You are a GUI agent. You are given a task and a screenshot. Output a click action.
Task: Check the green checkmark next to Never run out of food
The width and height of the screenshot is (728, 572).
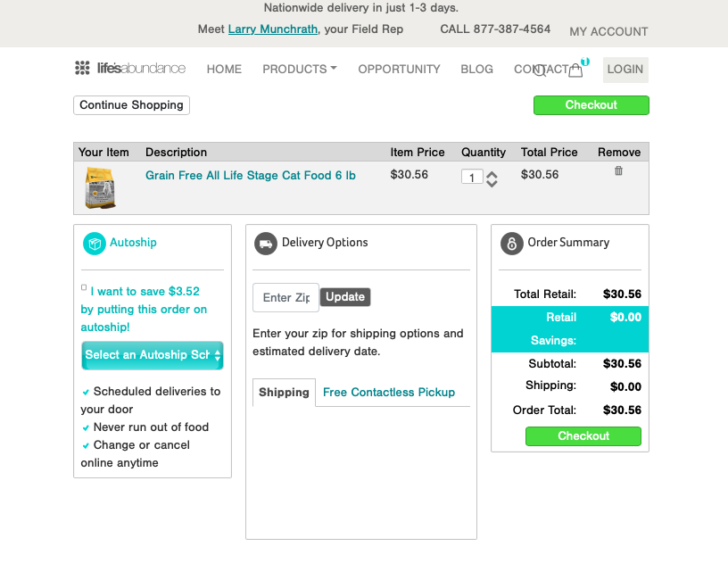(85, 427)
